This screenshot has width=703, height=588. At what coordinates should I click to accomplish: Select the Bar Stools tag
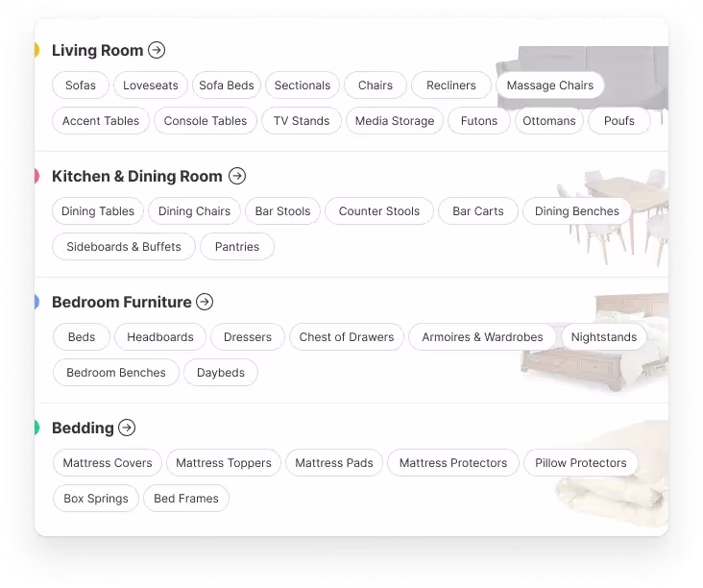[x=282, y=211]
